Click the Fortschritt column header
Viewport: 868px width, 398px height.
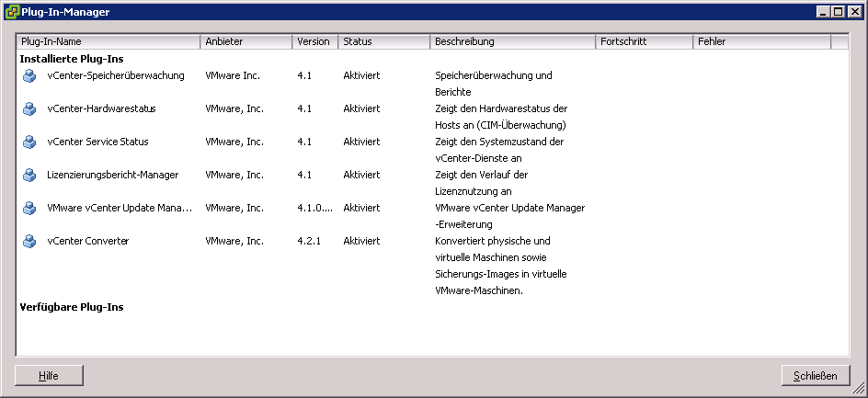click(x=644, y=42)
